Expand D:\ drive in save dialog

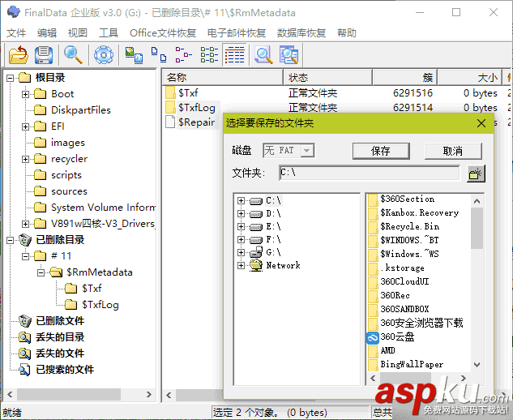(x=241, y=214)
